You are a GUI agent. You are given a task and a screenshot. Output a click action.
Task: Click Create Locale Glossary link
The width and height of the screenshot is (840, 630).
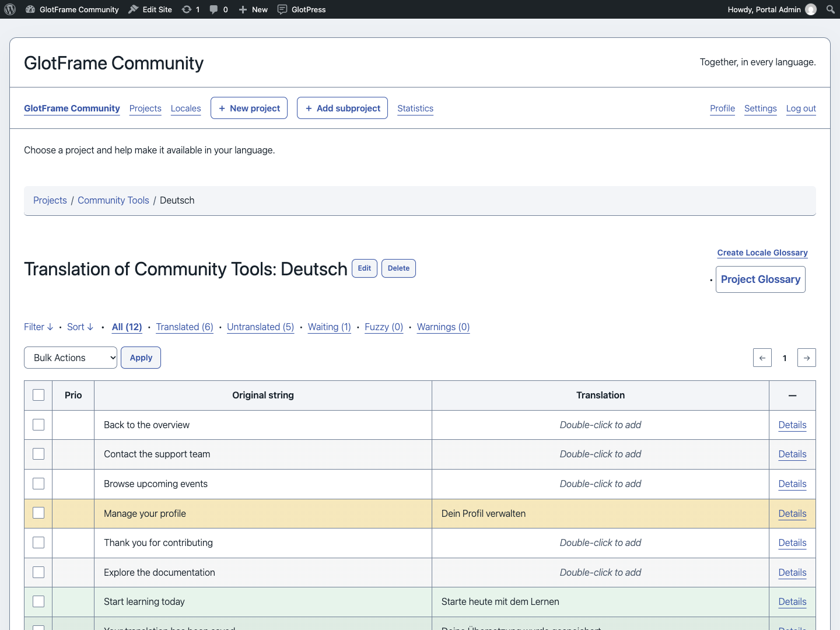762,253
